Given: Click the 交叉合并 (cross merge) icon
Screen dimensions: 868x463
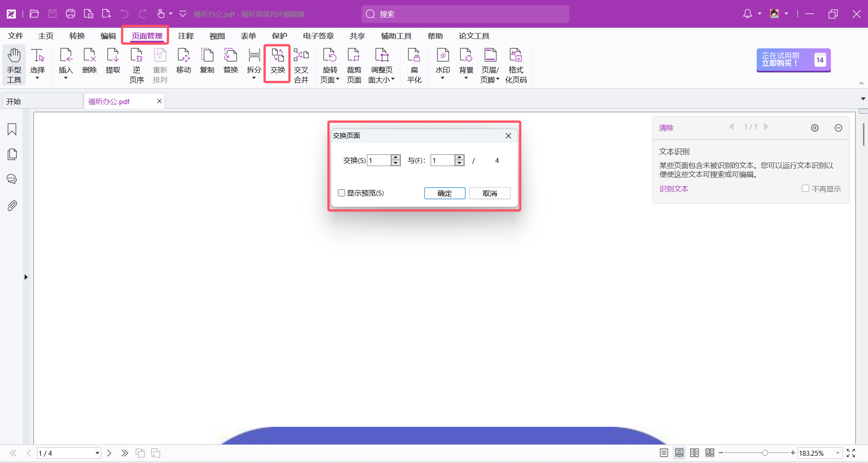Looking at the screenshot, I should point(301,65).
